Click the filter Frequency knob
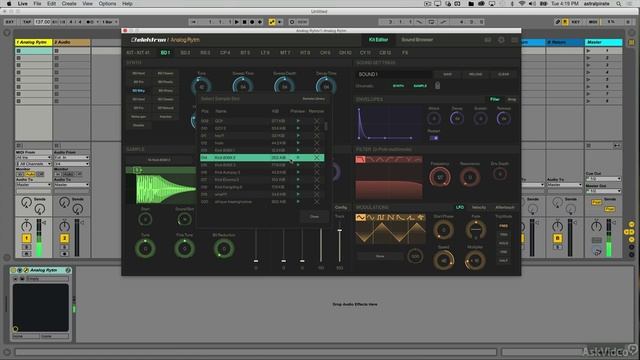 tap(440, 177)
